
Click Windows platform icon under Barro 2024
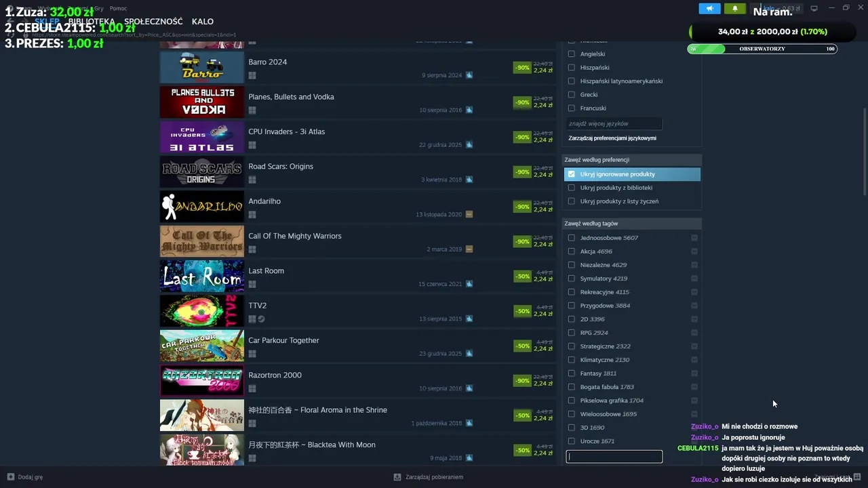point(252,75)
